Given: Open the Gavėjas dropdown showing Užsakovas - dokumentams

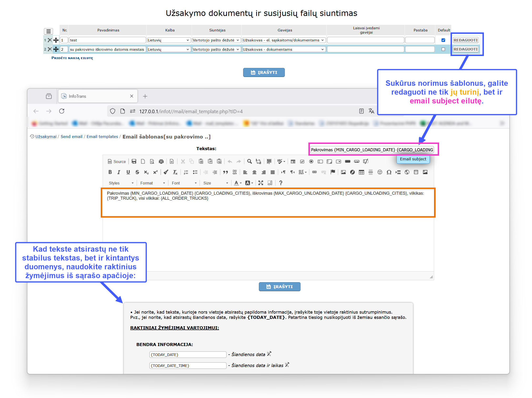Looking at the screenshot, I should pyautogui.click(x=284, y=49).
